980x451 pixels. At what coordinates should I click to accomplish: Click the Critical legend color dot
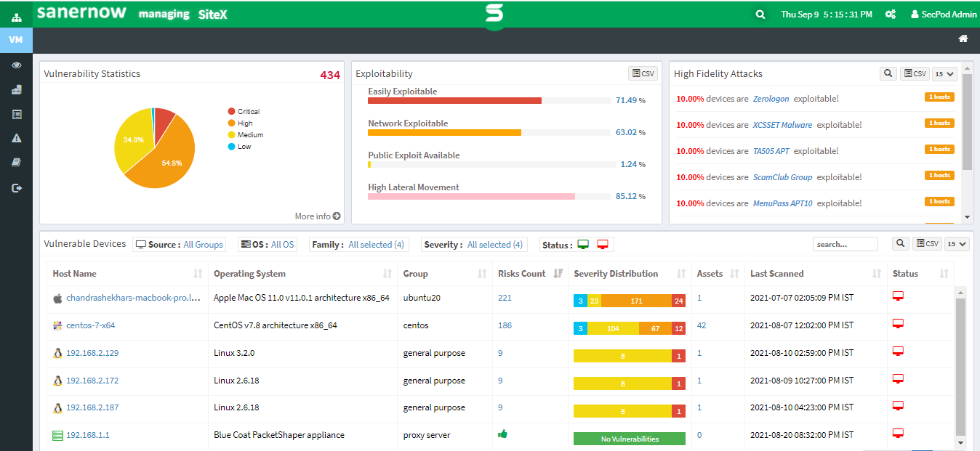(x=231, y=111)
